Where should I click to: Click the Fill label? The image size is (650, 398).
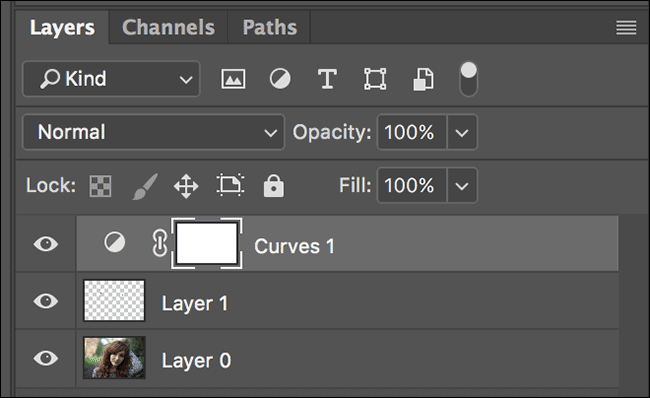(x=355, y=185)
